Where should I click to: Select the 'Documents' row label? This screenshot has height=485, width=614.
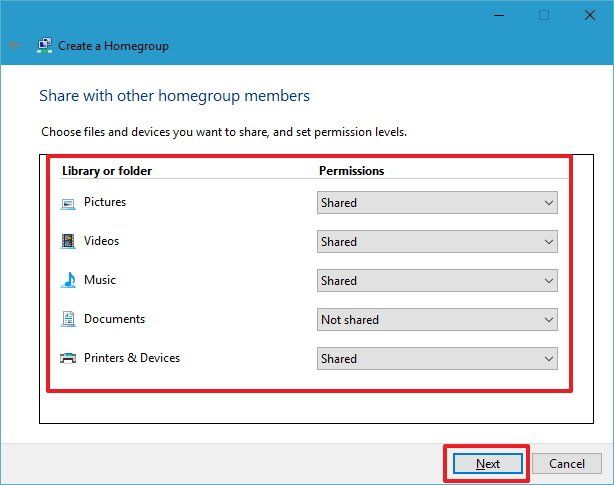click(x=114, y=319)
